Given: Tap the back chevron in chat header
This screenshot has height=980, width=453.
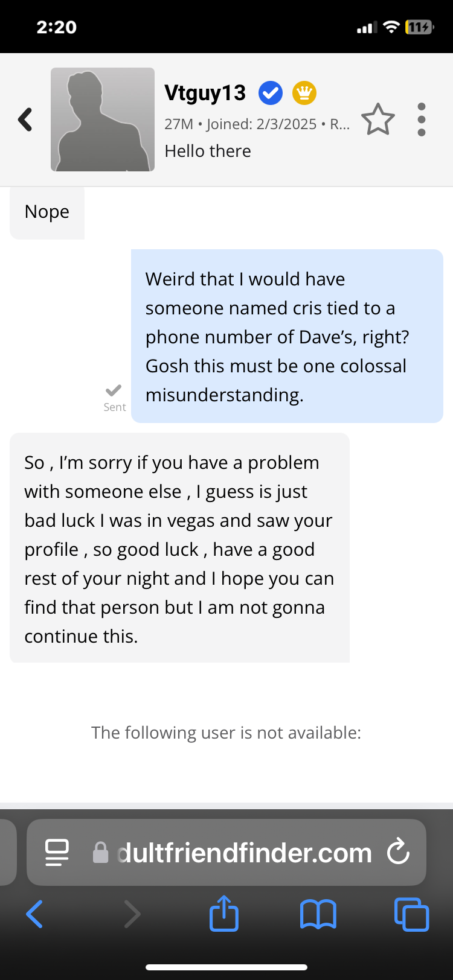Looking at the screenshot, I should [x=25, y=119].
